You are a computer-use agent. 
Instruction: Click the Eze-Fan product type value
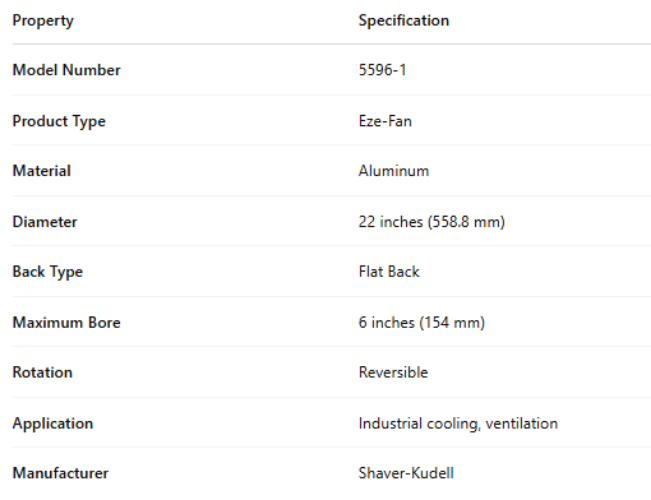385,121
